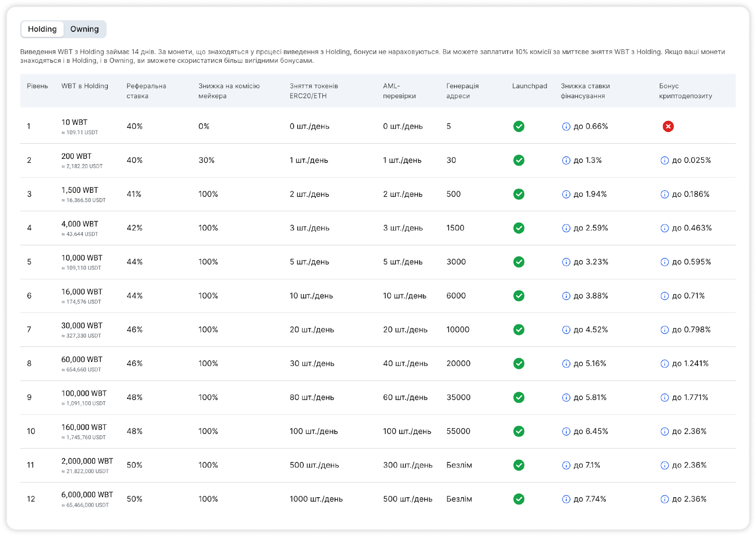Image resolution: width=756 pixels, height=536 pixels.
Task: Click the 'Launchpad' column header
Action: click(530, 86)
